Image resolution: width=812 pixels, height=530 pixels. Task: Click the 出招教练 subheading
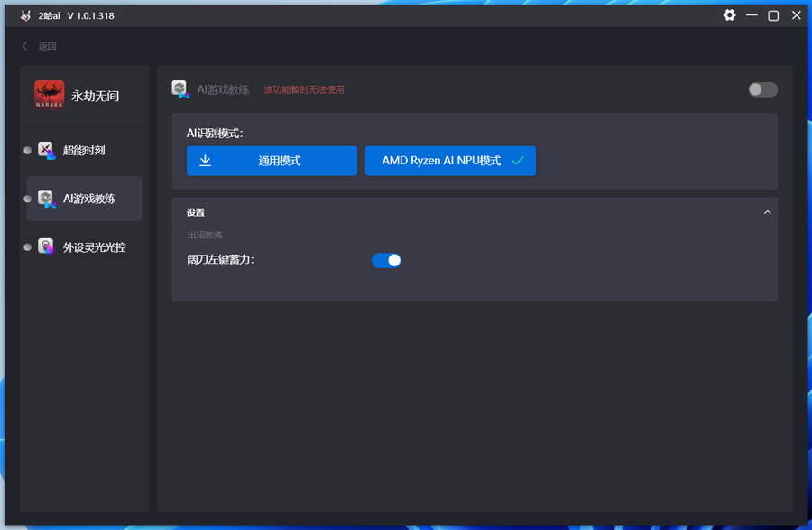[205, 236]
